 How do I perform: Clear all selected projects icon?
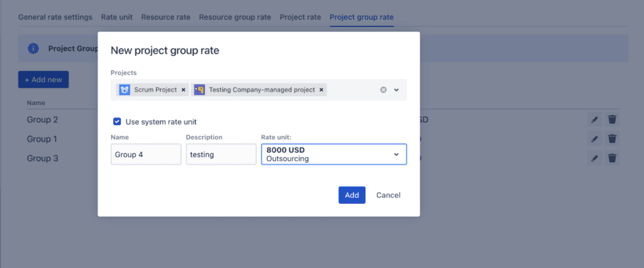383,89
